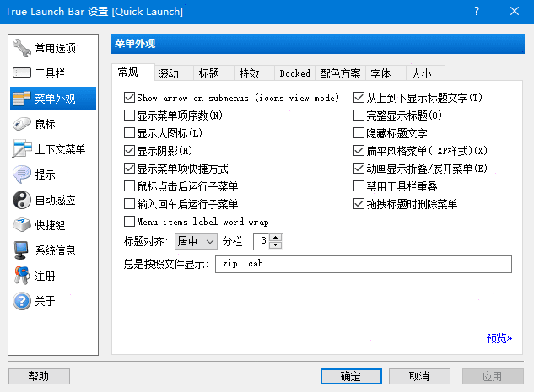Open the 字体 tab

tap(386, 73)
